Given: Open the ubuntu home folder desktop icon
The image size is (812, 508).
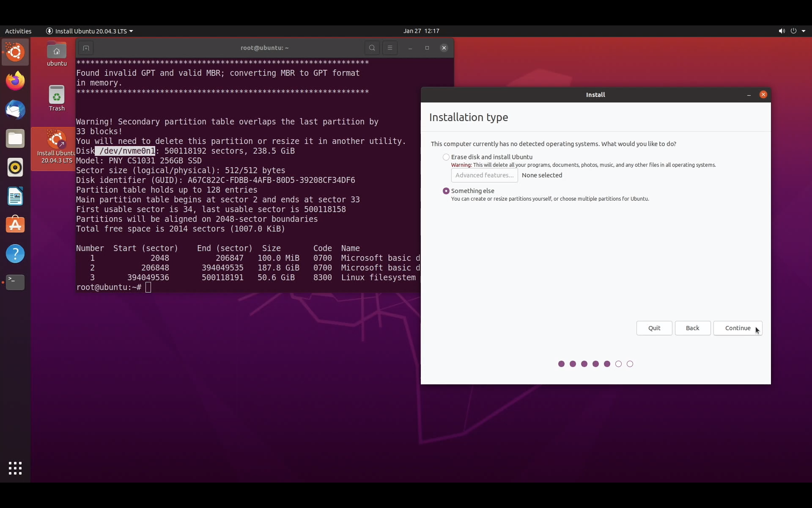Looking at the screenshot, I should tap(57, 54).
